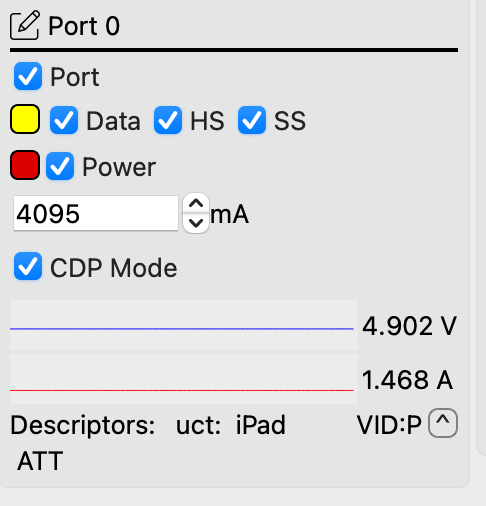Click the red current graph
The image size is (486, 506).
(184, 379)
